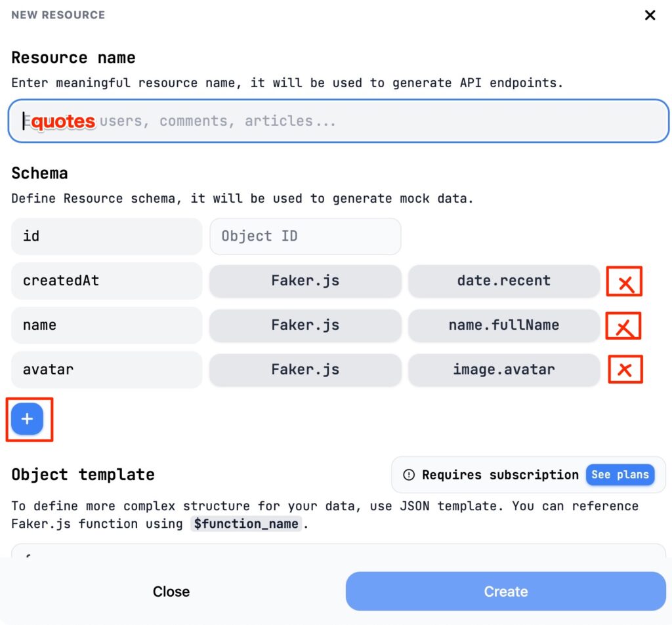Viewport: 672px width, 625px height.
Task: Click the id field name box
Action: click(x=106, y=236)
